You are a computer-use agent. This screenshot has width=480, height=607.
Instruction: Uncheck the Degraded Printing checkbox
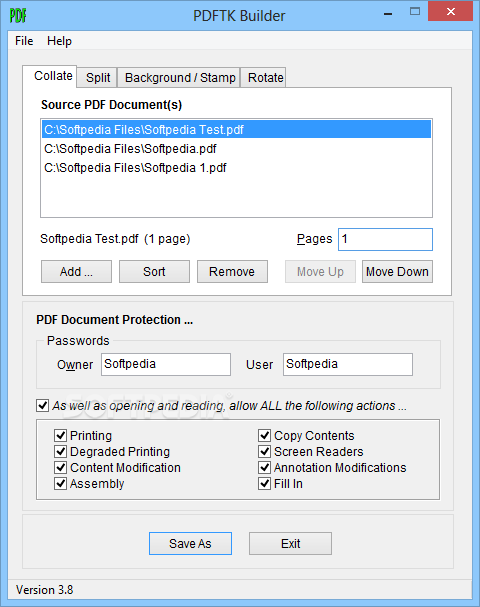(x=60, y=451)
